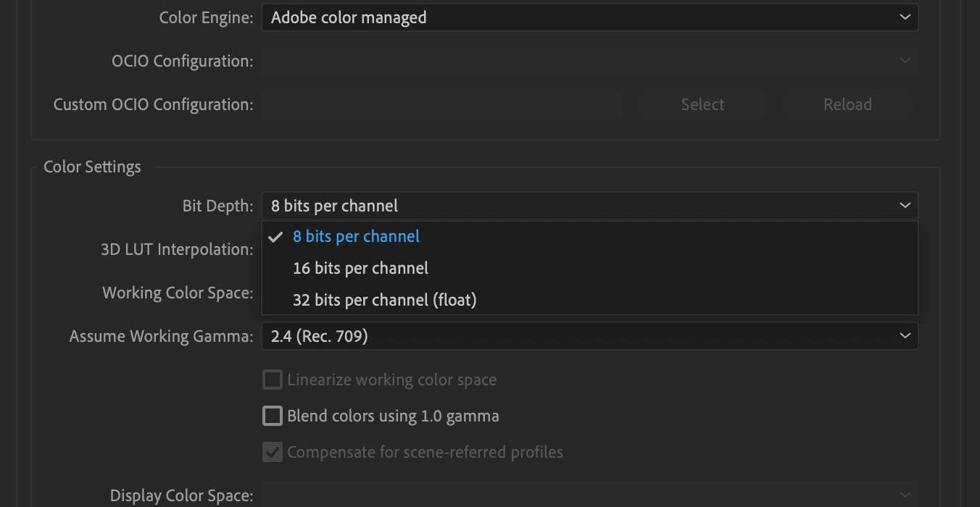Viewport: 980px width, 507px height.
Task: Pick the 8 bits per channel menu entry
Action: (x=356, y=237)
